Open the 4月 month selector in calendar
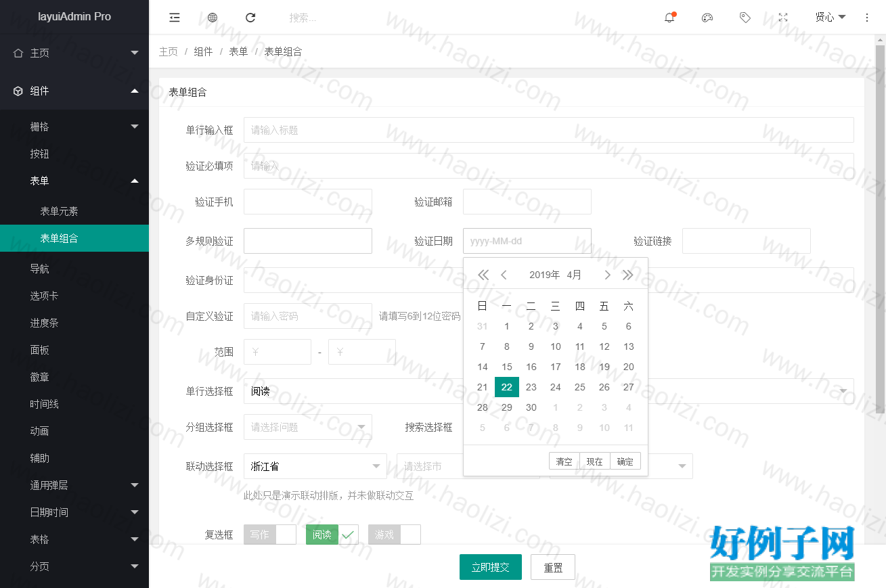The image size is (886, 588). 574,275
